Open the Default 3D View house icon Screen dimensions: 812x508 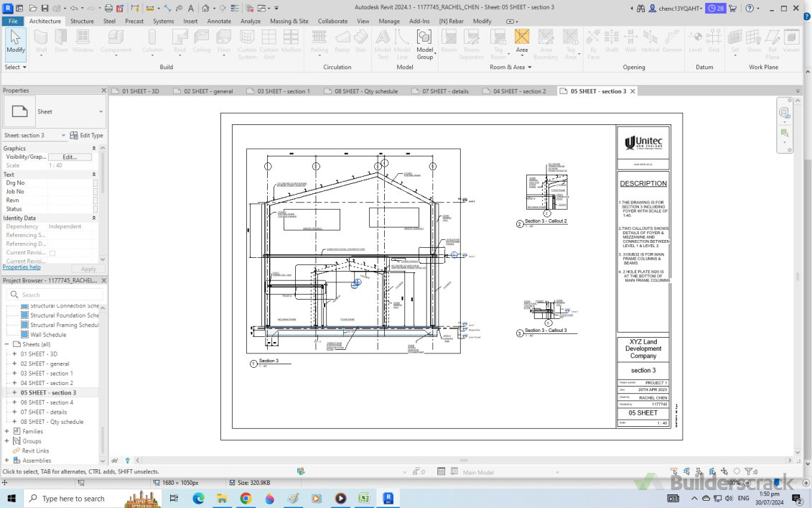(205, 9)
